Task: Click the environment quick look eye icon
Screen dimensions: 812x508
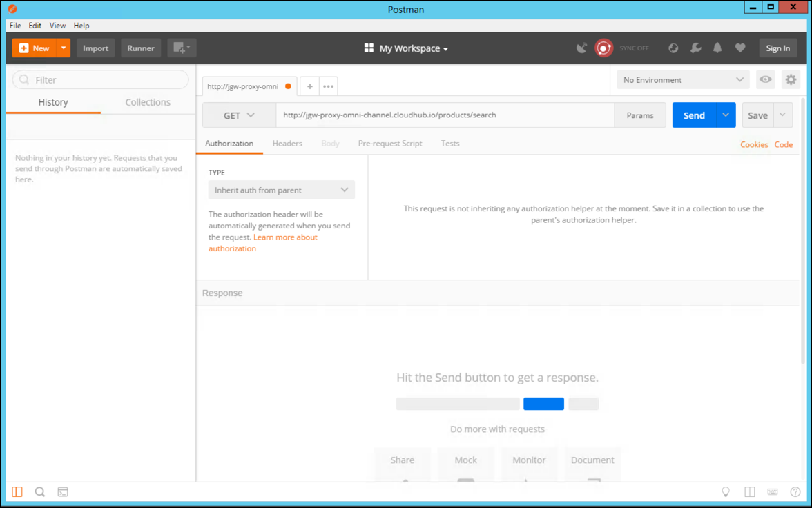Action: (765, 80)
